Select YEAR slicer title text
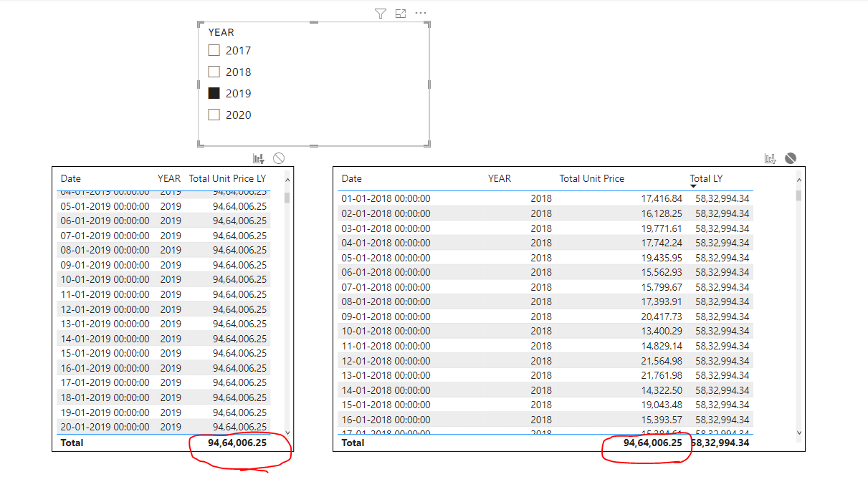Screen dimensions: 868x502 (x=221, y=32)
